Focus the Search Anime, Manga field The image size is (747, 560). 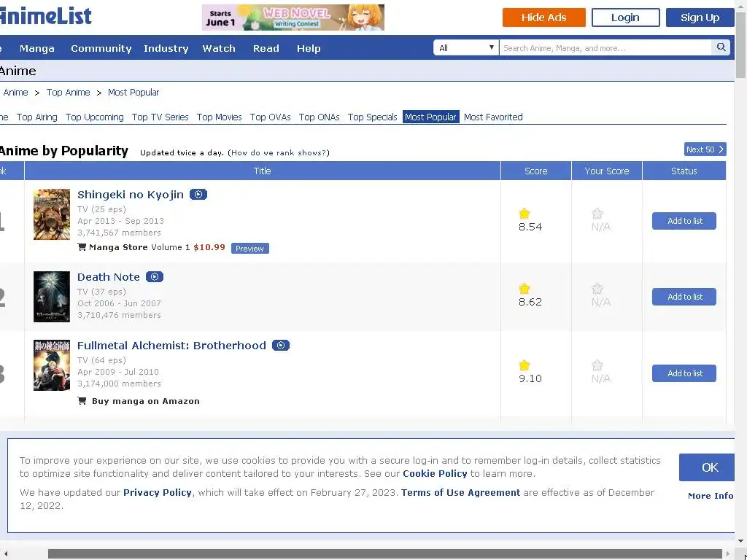[x=605, y=47]
